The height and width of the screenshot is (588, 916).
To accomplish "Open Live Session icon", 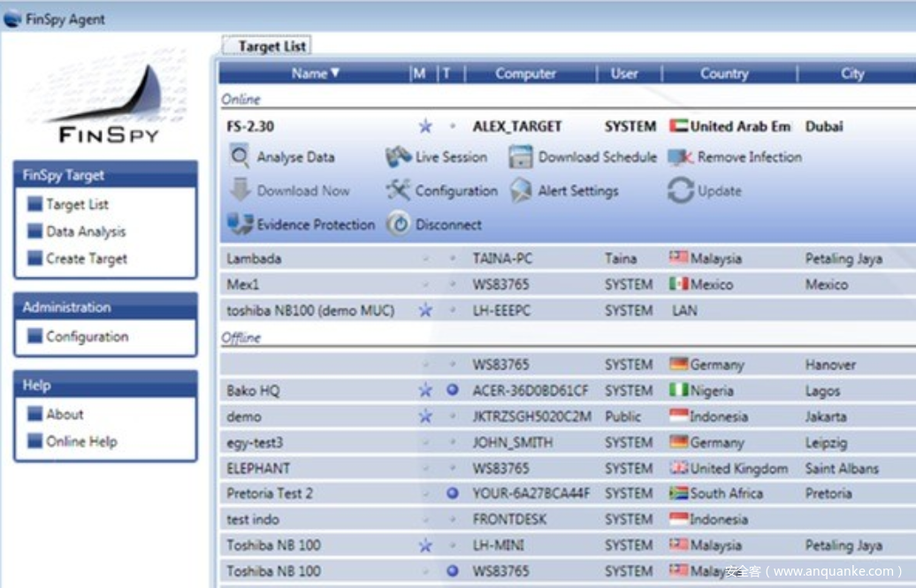I will pyautogui.click(x=398, y=157).
